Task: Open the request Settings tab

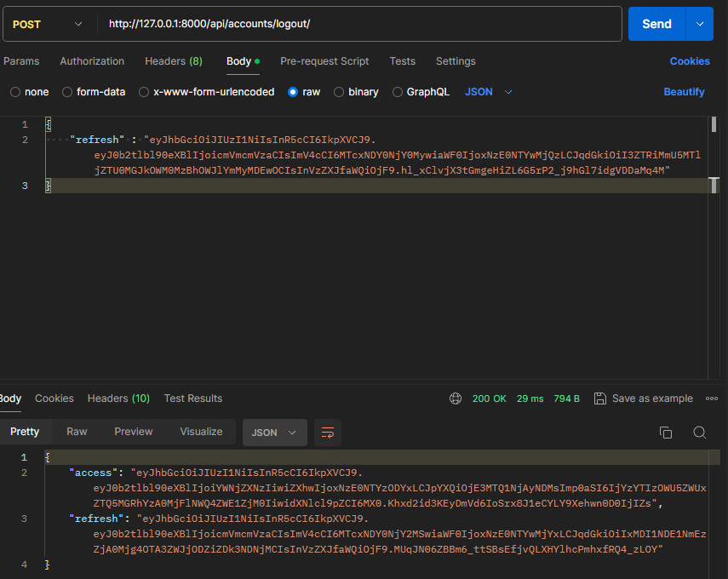Action: pyautogui.click(x=456, y=61)
